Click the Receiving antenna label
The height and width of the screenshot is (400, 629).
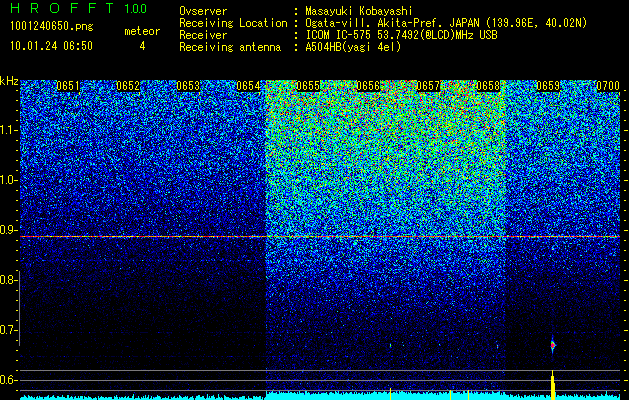pyautogui.click(x=230, y=47)
